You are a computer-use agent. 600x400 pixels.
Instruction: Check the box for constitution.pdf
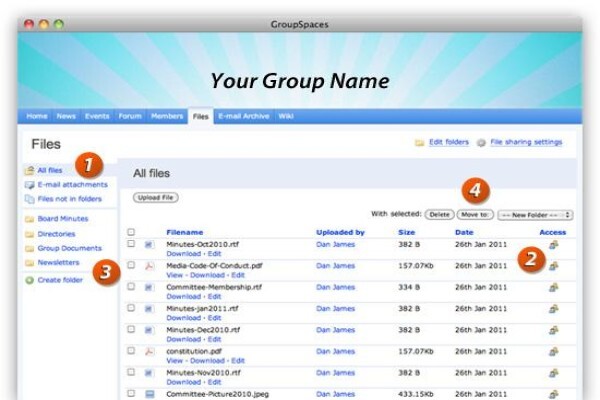pyautogui.click(x=131, y=351)
